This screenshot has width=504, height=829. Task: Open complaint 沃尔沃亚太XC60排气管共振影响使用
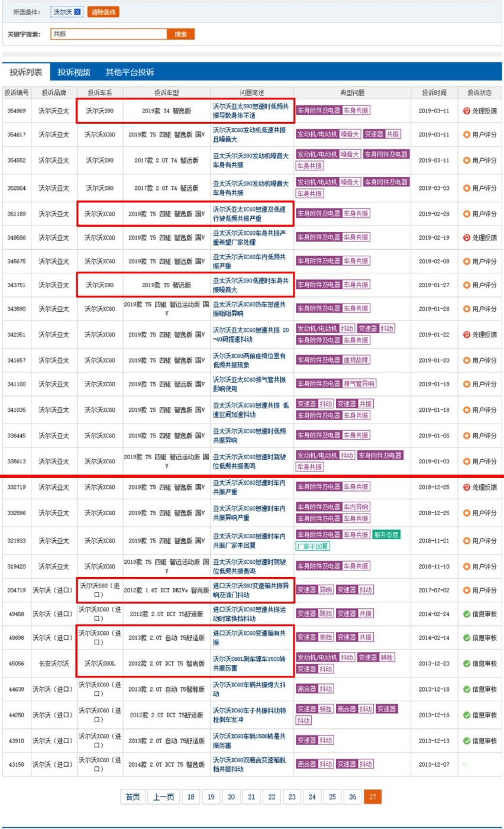pos(249,384)
